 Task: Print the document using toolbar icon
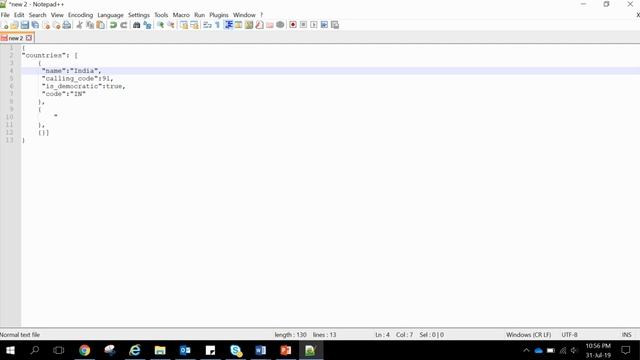click(x=67, y=25)
